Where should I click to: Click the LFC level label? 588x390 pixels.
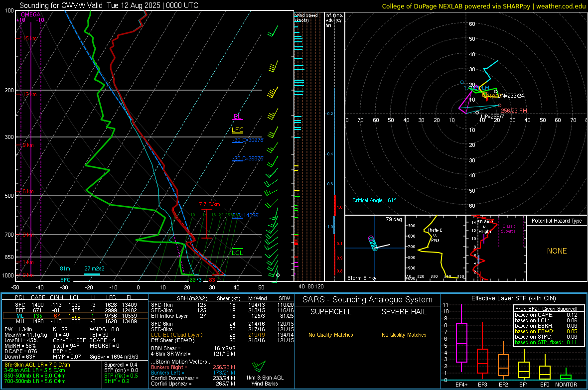(238, 130)
